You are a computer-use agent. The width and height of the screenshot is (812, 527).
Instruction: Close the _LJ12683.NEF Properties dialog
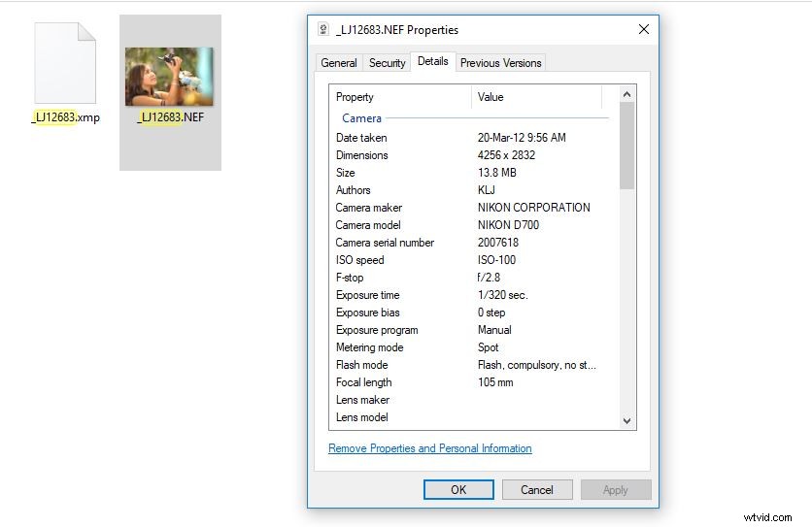pos(644,29)
